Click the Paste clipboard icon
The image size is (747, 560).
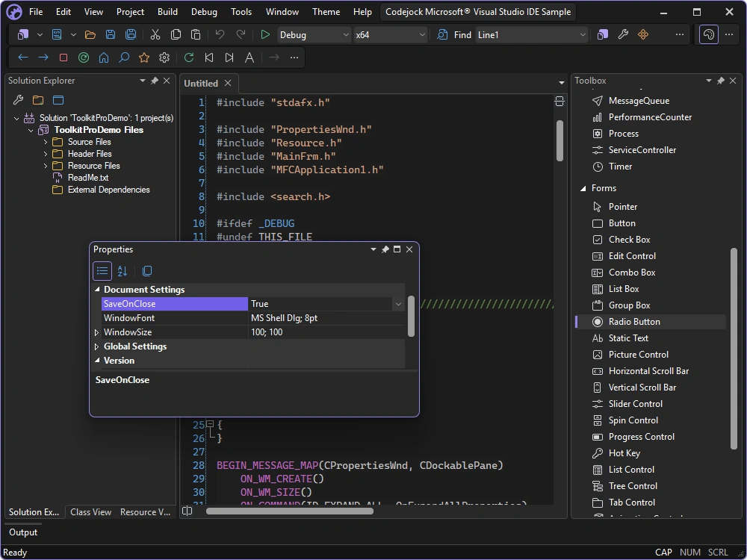tap(195, 35)
